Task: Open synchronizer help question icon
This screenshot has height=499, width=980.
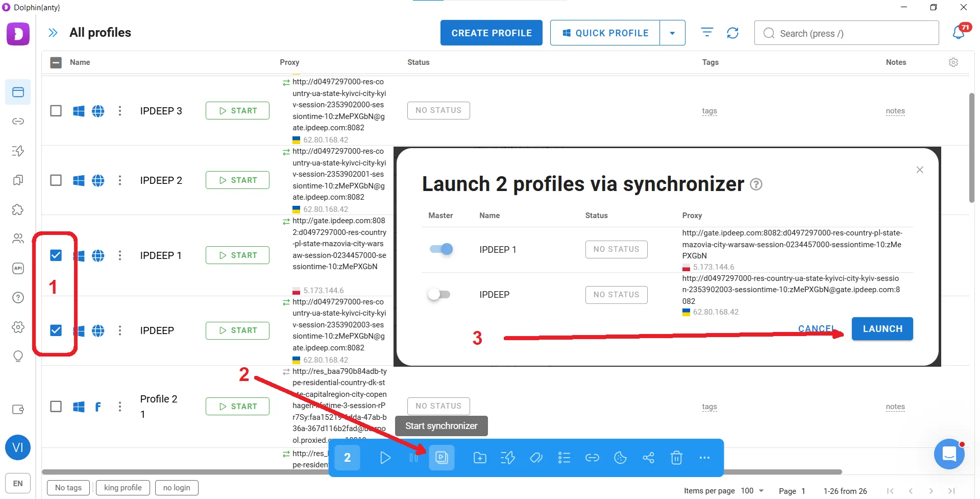Action: [756, 184]
